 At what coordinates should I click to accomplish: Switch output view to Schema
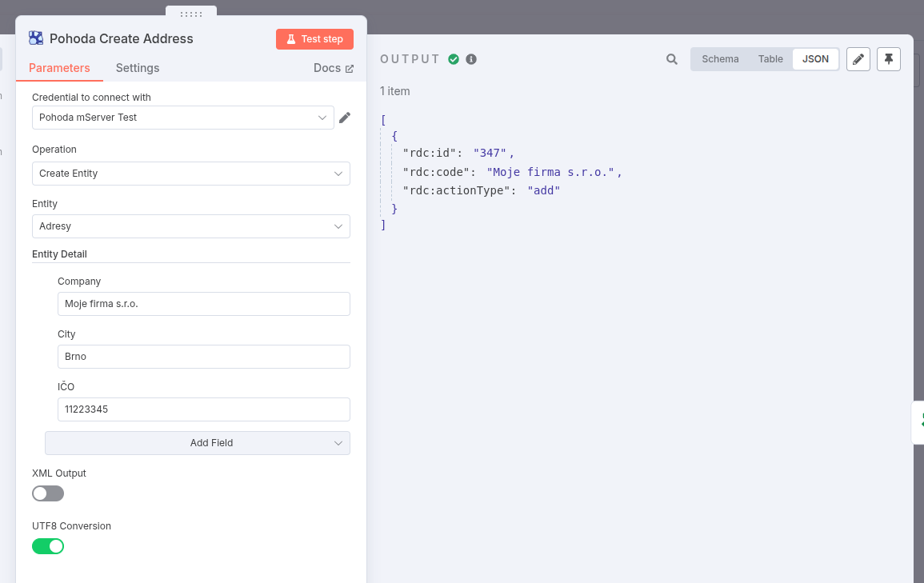720,59
